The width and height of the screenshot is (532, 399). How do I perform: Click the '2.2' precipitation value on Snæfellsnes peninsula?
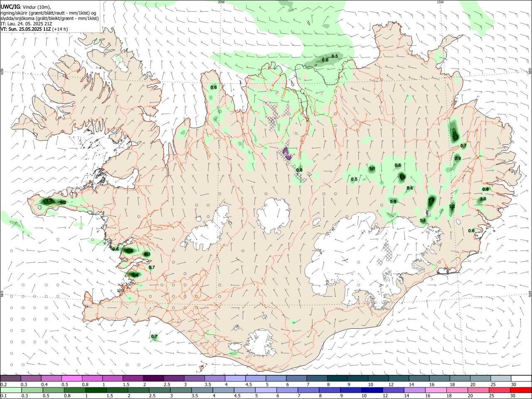point(49,201)
